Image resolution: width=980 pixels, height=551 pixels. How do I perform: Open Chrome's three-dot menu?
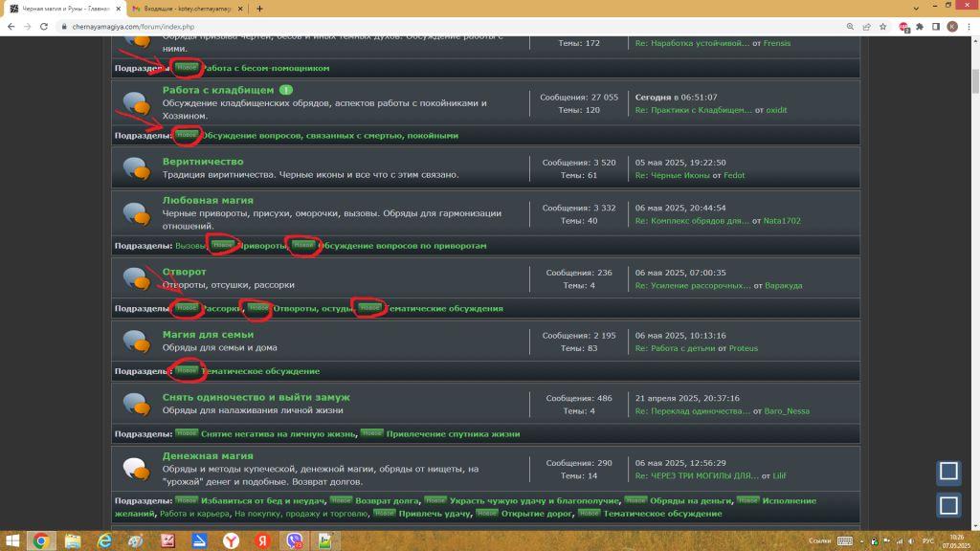tap(969, 27)
